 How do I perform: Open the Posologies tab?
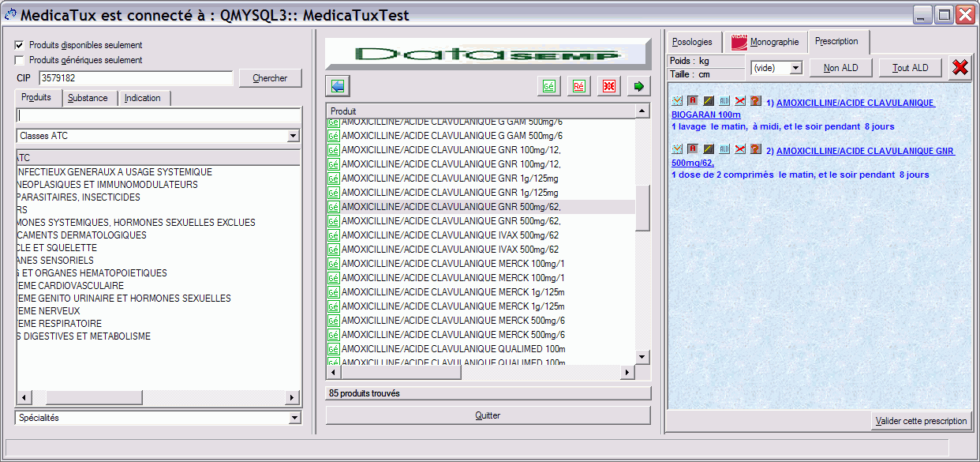click(692, 42)
